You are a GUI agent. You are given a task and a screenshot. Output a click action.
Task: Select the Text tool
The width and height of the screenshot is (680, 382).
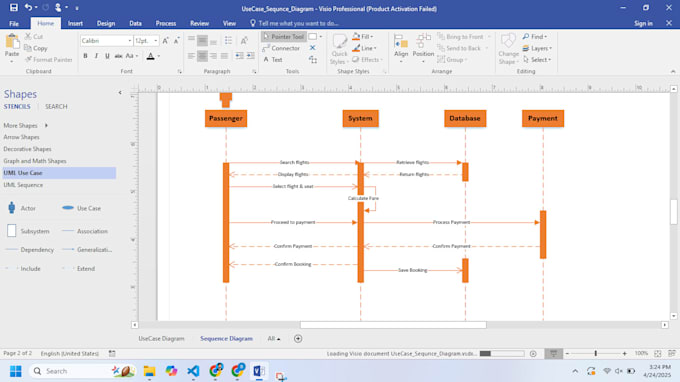point(273,60)
